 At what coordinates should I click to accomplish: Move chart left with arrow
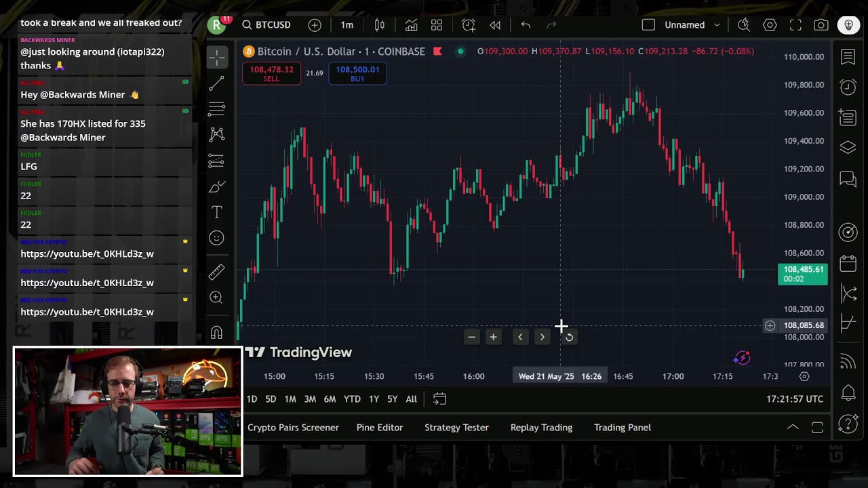tap(520, 337)
